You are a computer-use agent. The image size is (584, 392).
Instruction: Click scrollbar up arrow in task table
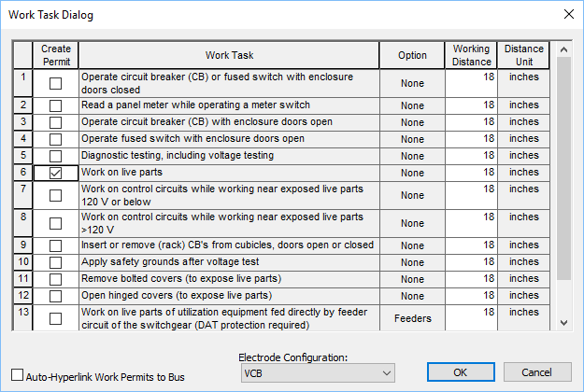tap(563, 49)
